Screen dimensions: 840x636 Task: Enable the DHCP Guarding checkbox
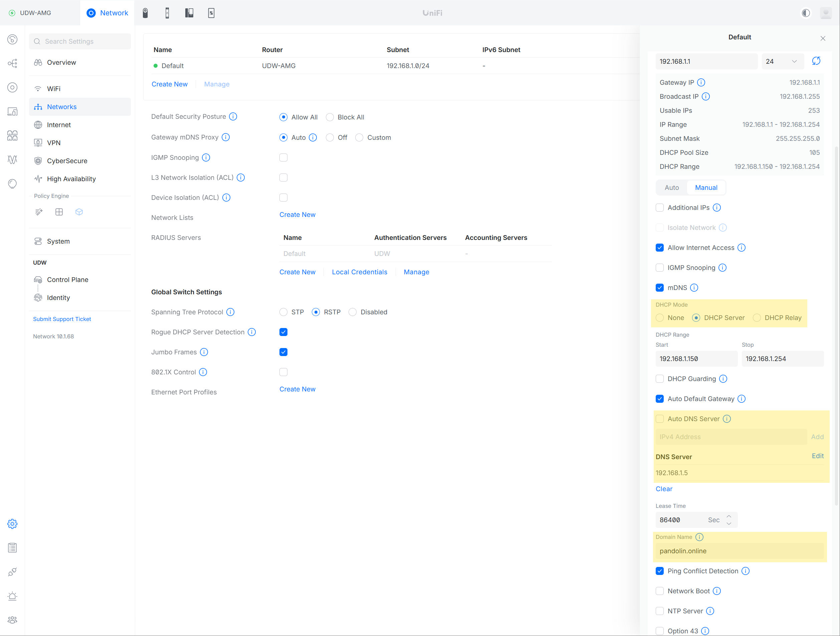[660, 379]
